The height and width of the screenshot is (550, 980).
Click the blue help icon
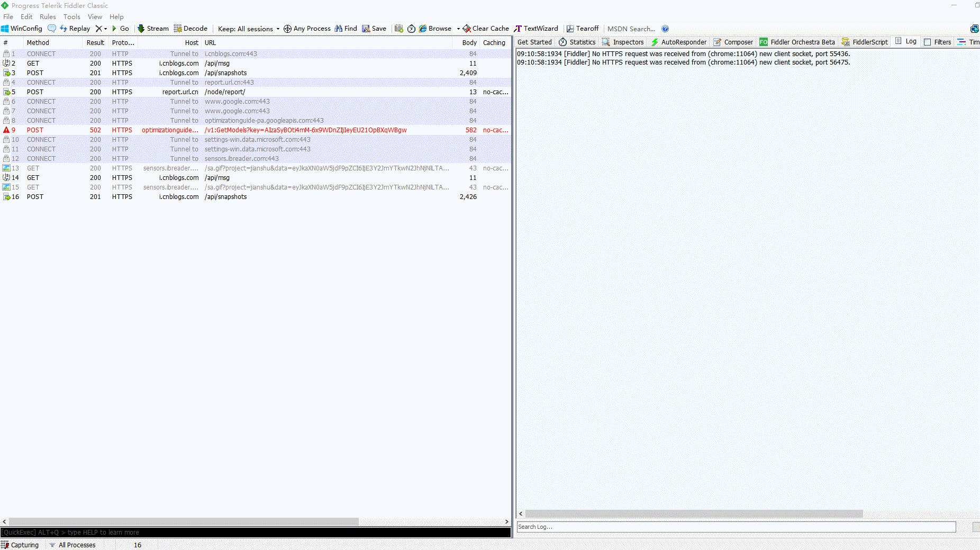[x=665, y=29]
